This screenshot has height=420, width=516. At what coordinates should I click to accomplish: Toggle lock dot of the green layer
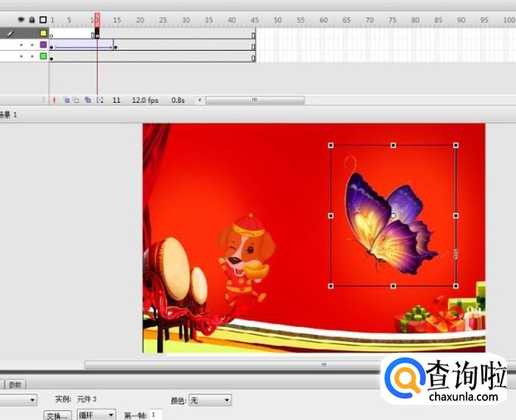click(32, 56)
